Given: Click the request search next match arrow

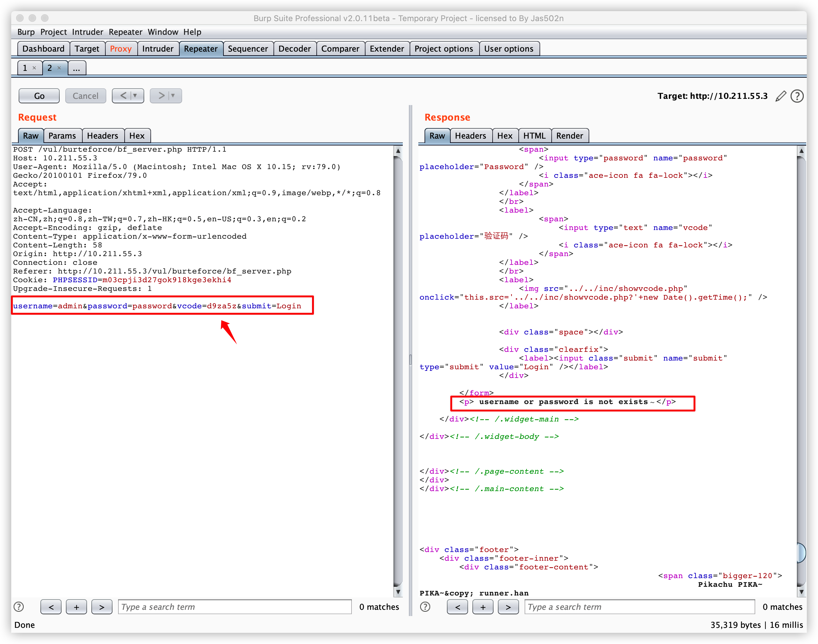Looking at the screenshot, I should (x=101, y=607).
